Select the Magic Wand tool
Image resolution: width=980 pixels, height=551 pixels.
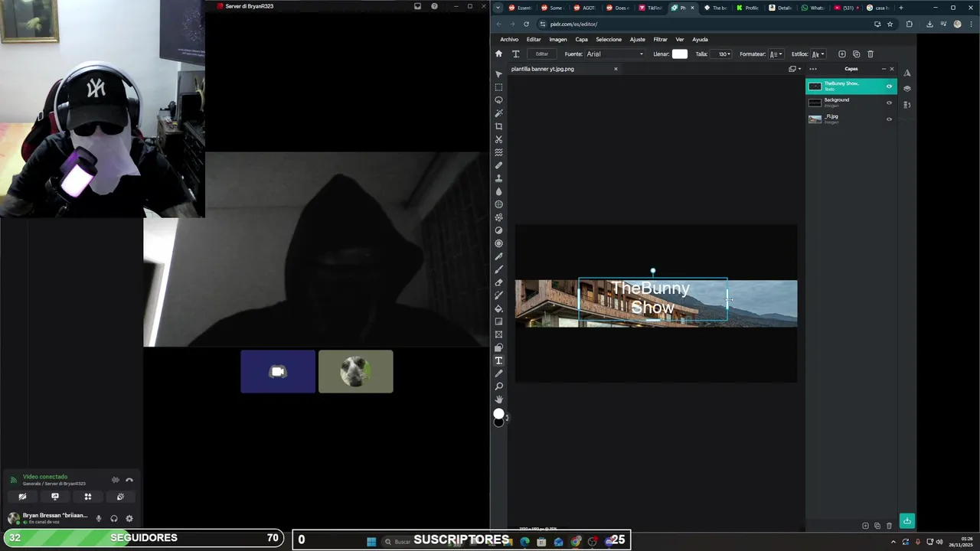click(498, 113)
